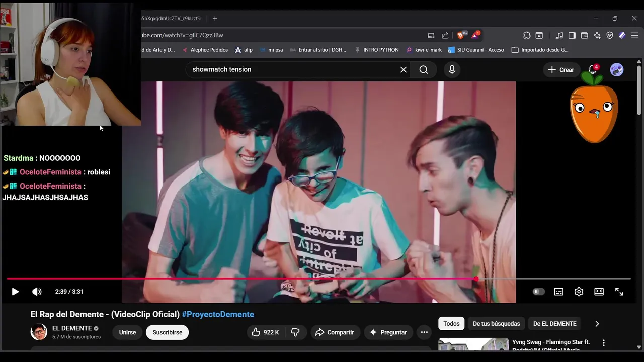The height and width of the screenshot is (362, 644).
Task: Open the browser hamburger main menu
Action: click(635, 35)
